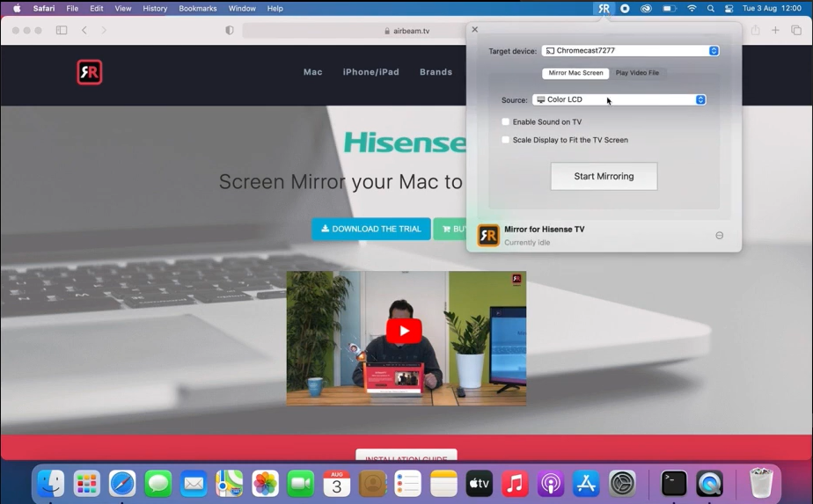Image resolution: width=813 pixels, height=504 pixels.
Task: Click the Start Mirroring button
Action: 604,176
